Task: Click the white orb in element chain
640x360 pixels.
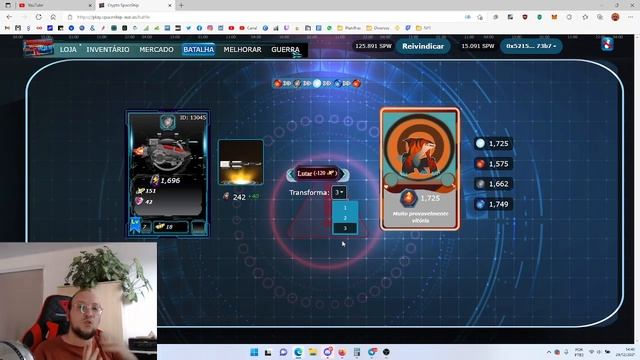Action: pos(317,83)
